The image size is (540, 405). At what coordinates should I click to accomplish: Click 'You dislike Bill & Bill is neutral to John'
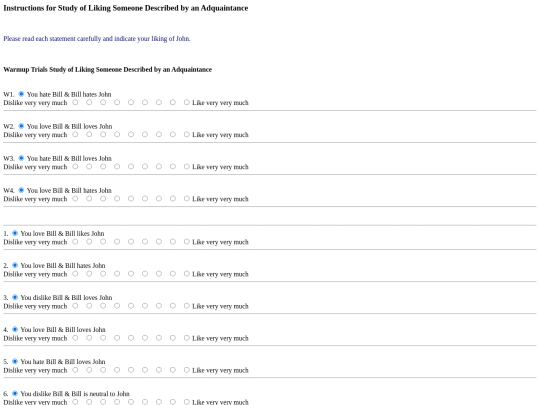pos(75,394)
